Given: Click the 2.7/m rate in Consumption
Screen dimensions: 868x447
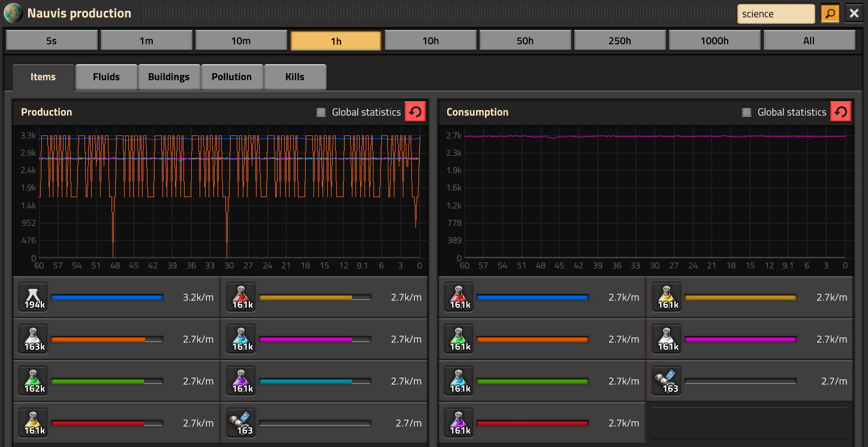Looking at the screenshot, I should coord(834,381).
